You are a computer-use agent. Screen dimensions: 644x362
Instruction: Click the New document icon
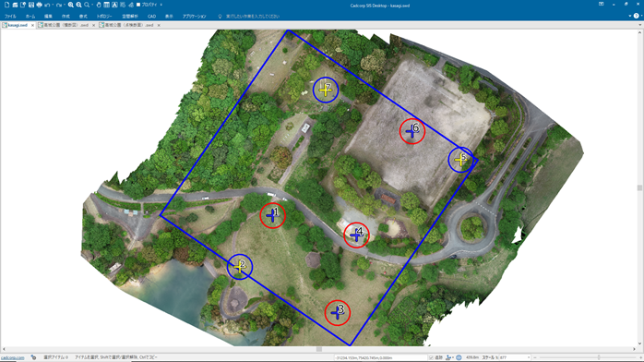pyautogui.click(x=7, y=5)
